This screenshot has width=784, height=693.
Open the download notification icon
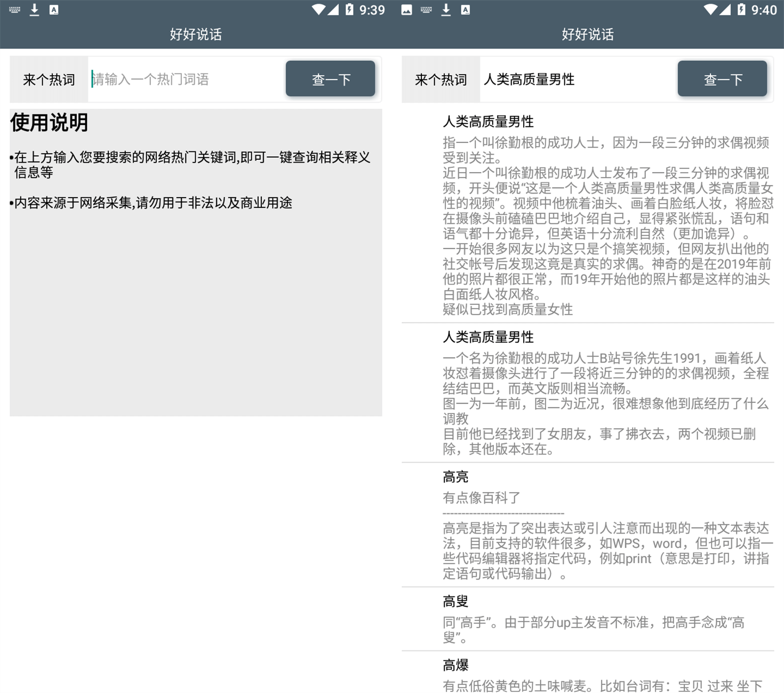pyautogui.click(x=34, y=9)
